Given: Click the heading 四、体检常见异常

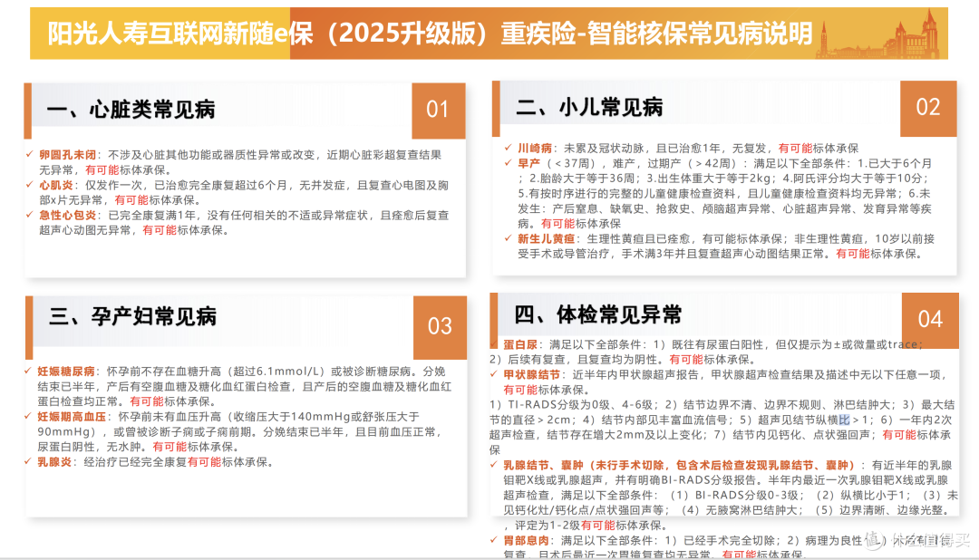Looking at the screenshot, I should [x=598, y=314].
